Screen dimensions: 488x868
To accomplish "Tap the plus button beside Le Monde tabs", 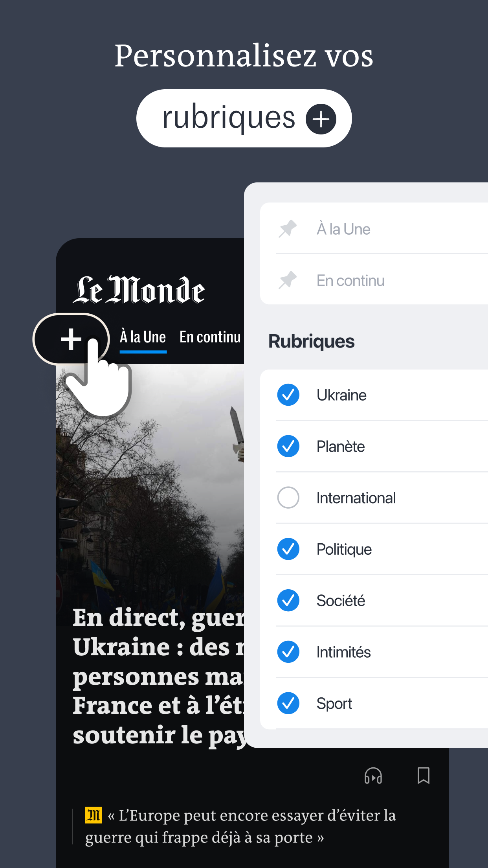I will tap(71, 339).
